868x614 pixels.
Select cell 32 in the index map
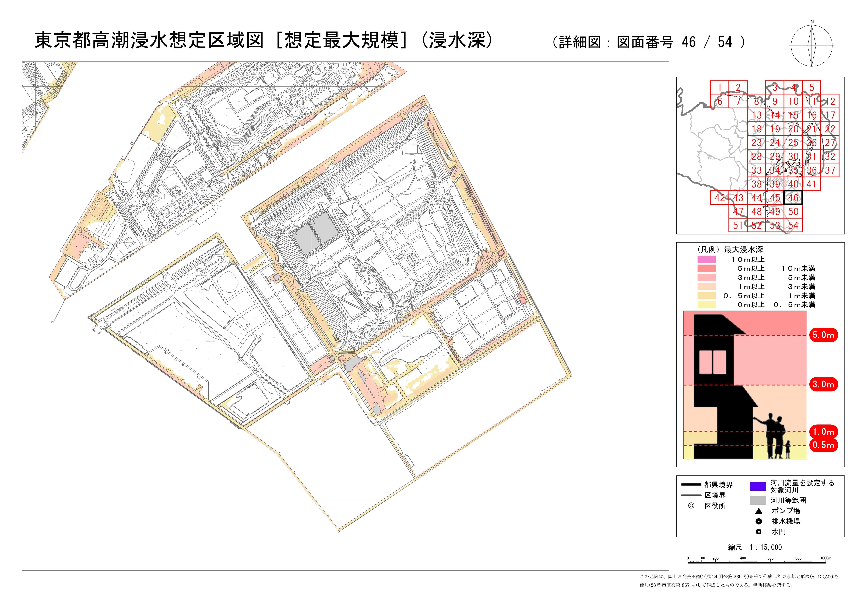[x=830, y=156]
